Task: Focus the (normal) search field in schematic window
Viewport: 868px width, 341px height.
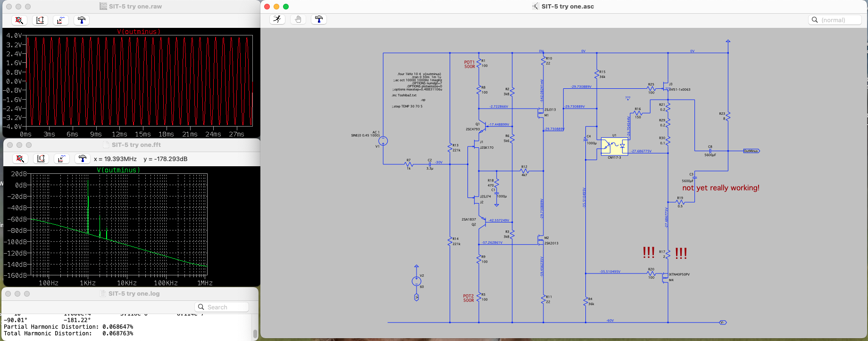Action: [x=835, y=20]
